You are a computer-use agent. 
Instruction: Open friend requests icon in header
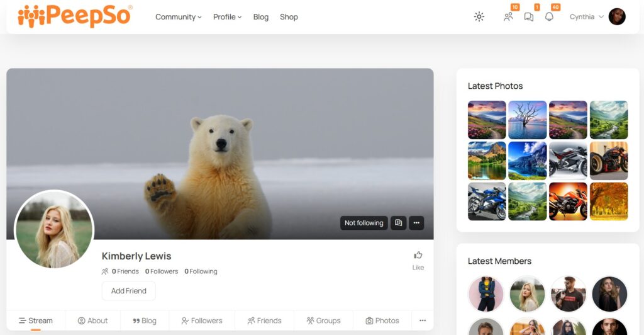click(x=508, y=17)
